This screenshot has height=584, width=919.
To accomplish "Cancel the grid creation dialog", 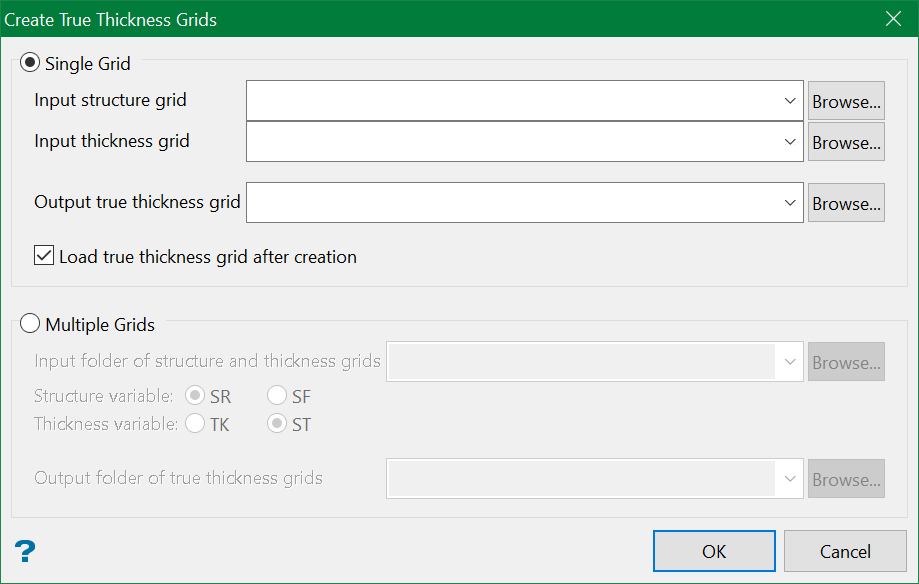I will tap(844, 551).
